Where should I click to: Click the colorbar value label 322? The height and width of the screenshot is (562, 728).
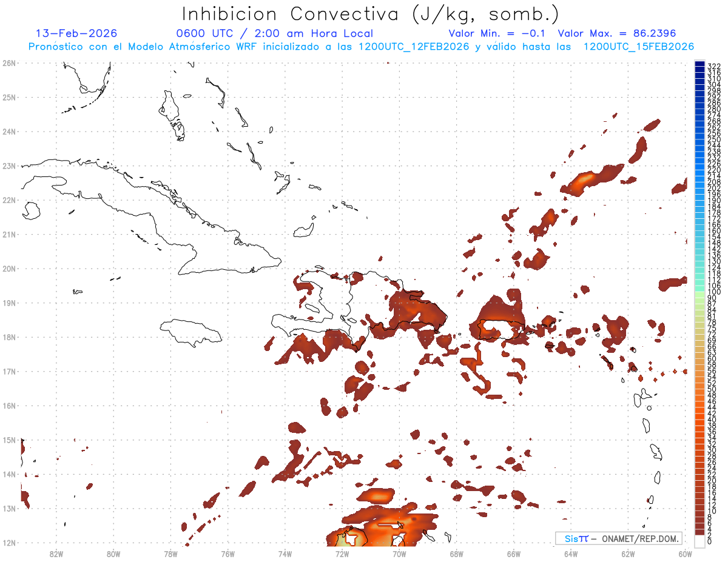(713, 66)
